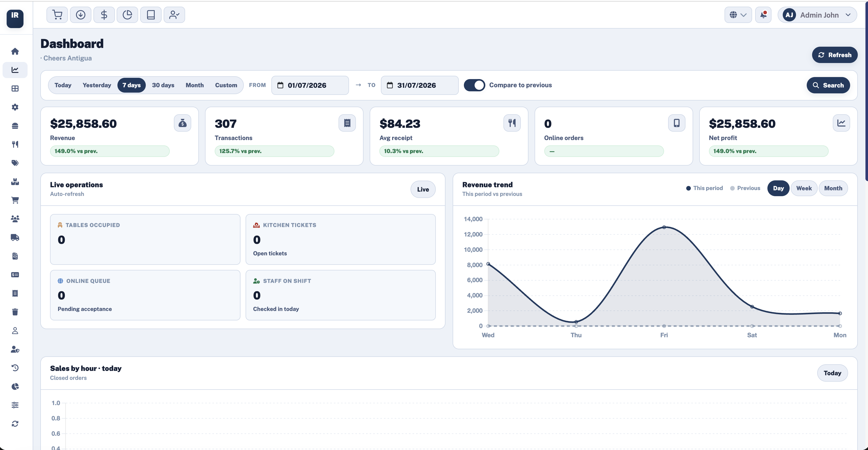Click the money card sidebar icon
This screenshot has height=450, width=868.
coord(15,275)
